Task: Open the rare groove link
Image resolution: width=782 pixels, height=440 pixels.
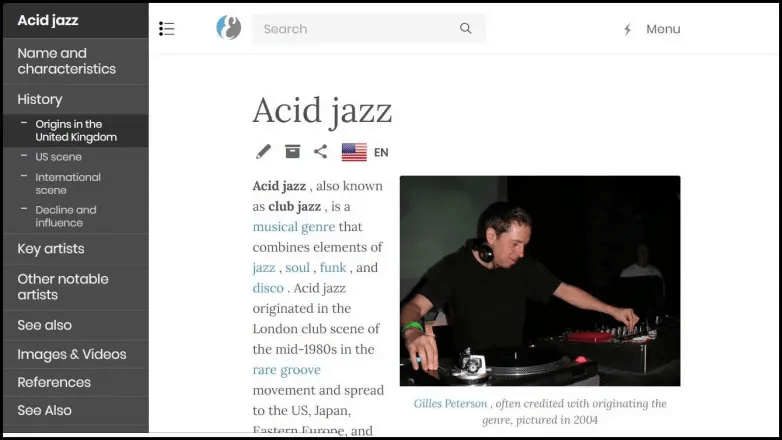Action: coord(286,370)
